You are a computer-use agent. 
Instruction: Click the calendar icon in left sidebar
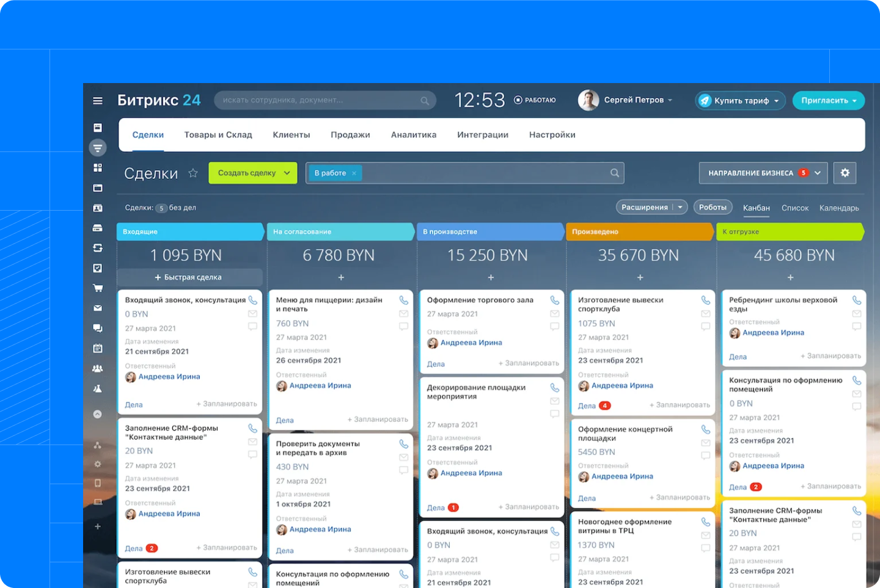pyautogui.click(x=98, y=349)
